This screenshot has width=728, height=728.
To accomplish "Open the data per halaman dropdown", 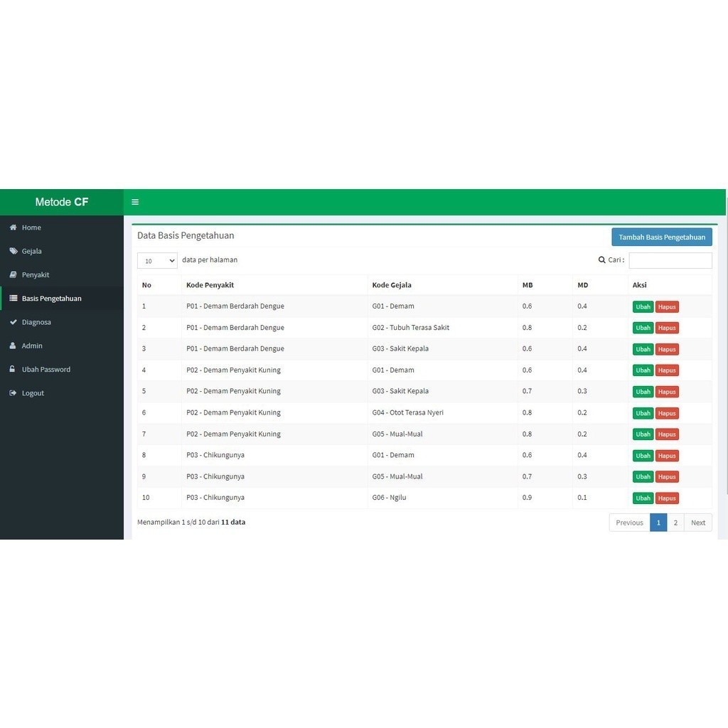I will tap(157, 261).
